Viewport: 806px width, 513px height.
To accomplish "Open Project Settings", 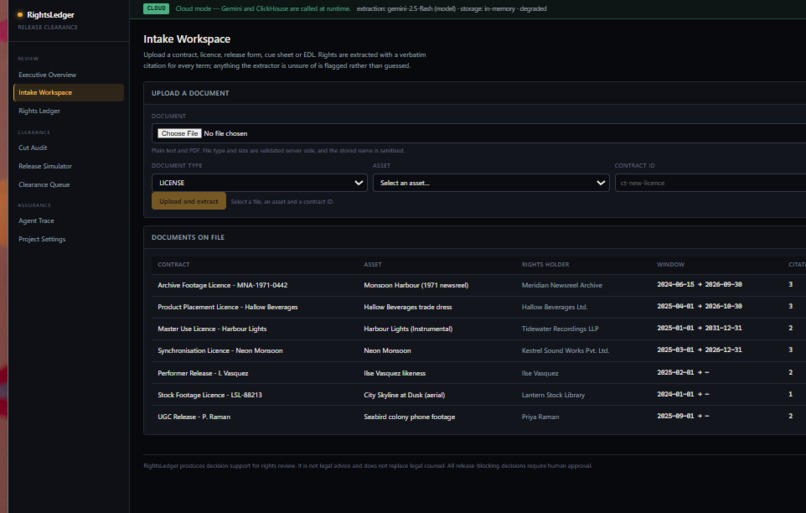I will (42, 239).
